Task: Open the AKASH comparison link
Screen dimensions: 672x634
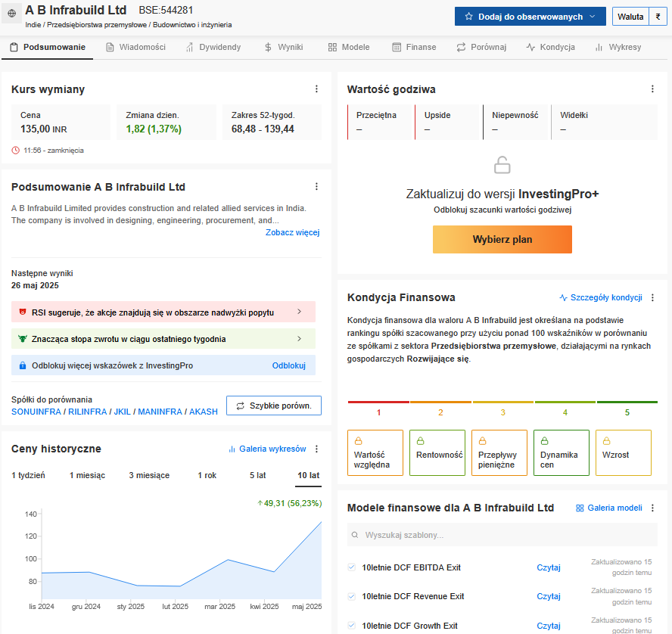Action: pyautogui.click(x=204, y=412)
